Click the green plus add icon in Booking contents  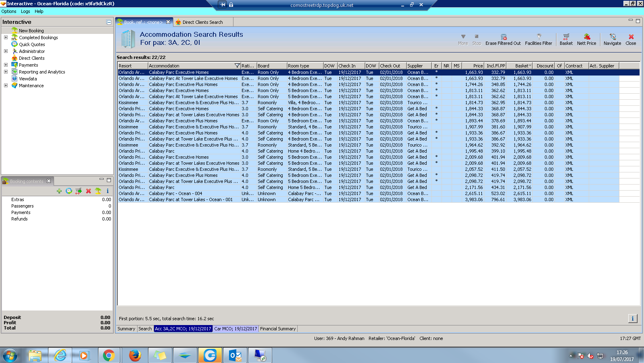(x=59, y=191)
